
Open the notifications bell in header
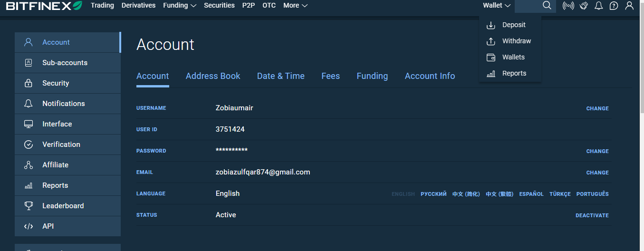(599, 6)
